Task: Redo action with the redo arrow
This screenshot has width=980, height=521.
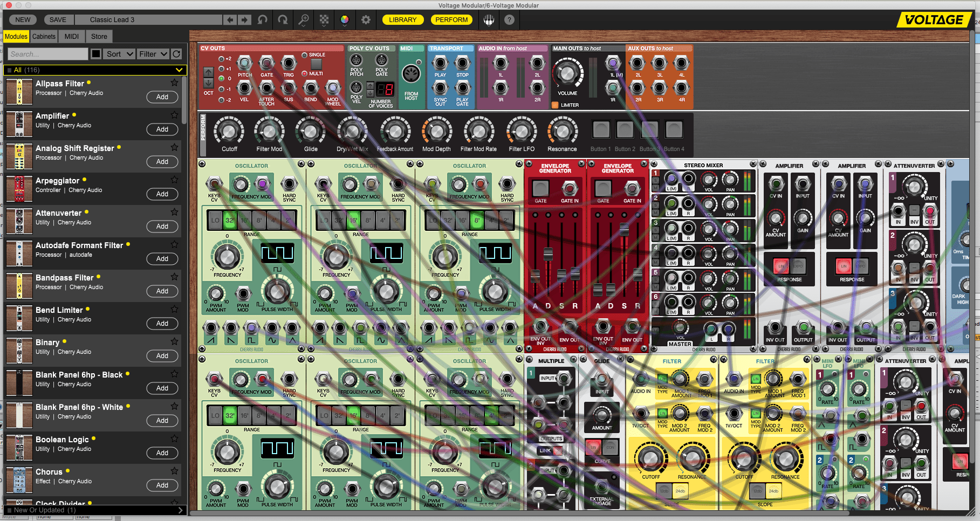Action: (283, 20)
